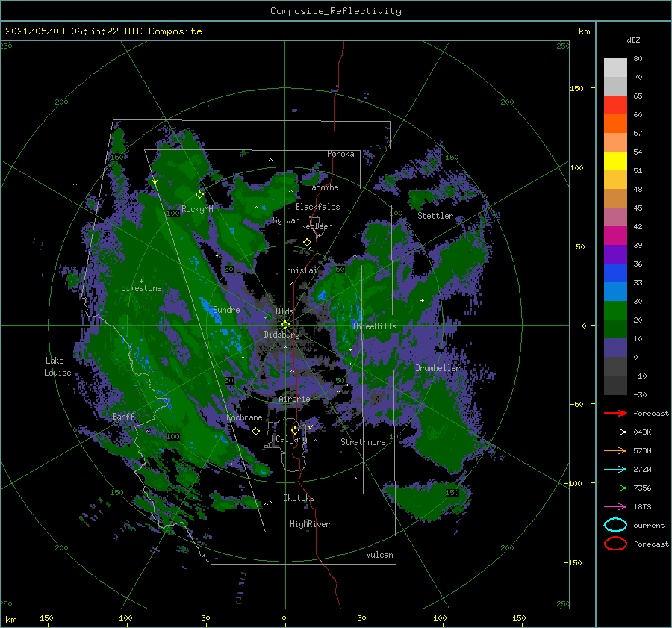Pick the royal blue 33-36 dBZ swatch
The width and height of the screenshot is (672, 628).
point(615,273)
